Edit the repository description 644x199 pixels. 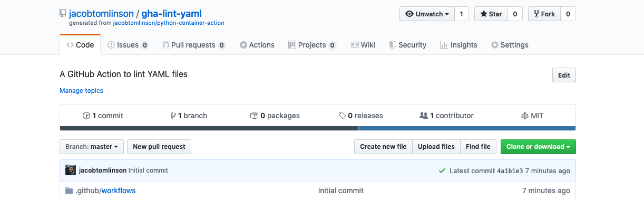pos(564,75)
